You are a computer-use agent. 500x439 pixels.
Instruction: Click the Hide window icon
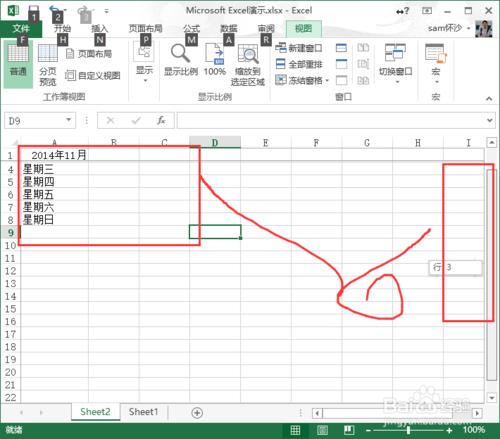point(341,64)
